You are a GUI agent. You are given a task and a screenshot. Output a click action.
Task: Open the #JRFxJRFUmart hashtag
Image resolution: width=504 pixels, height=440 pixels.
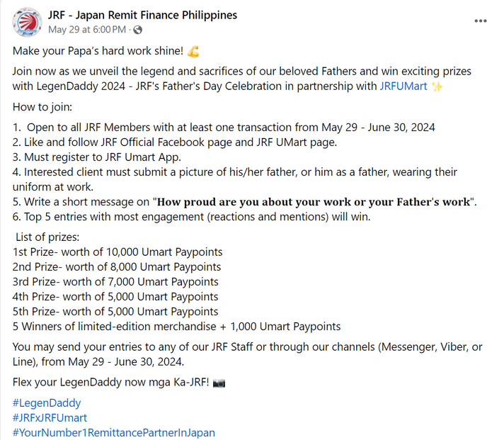coord(50,417)
